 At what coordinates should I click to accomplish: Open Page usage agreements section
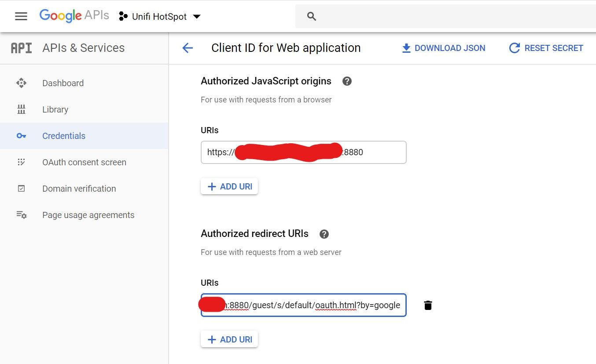pyautogui.click(x=88, y=215)
